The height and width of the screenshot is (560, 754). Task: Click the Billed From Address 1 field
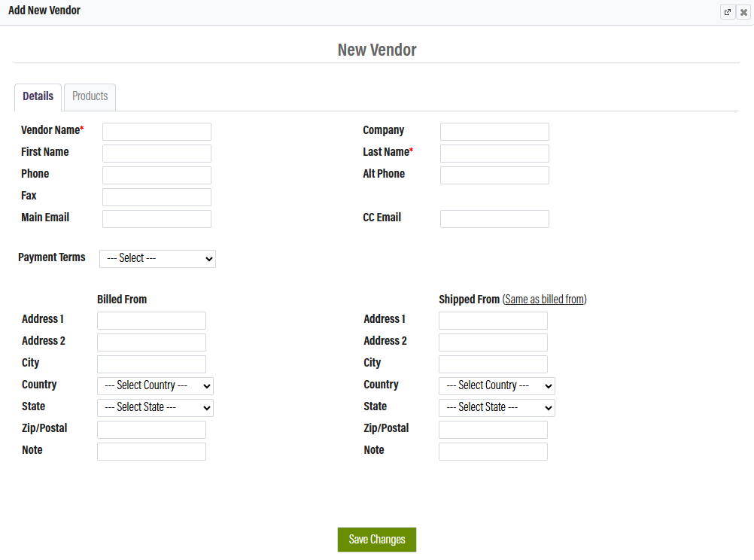pyautogui.click(x=151, y=321)
